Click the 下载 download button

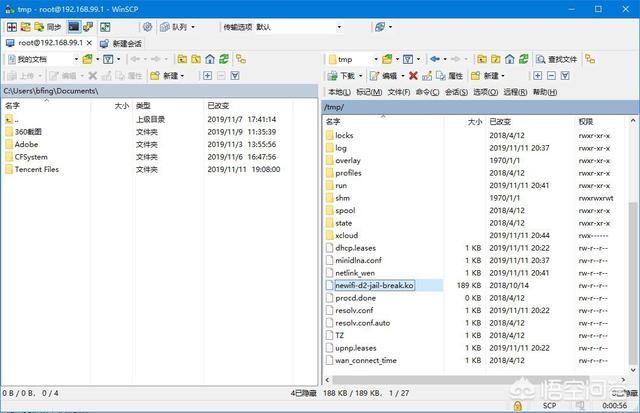tap(341, 76)
